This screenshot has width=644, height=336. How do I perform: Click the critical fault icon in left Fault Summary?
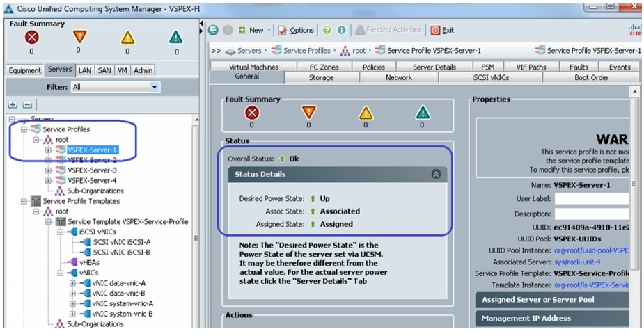[31, 38]
